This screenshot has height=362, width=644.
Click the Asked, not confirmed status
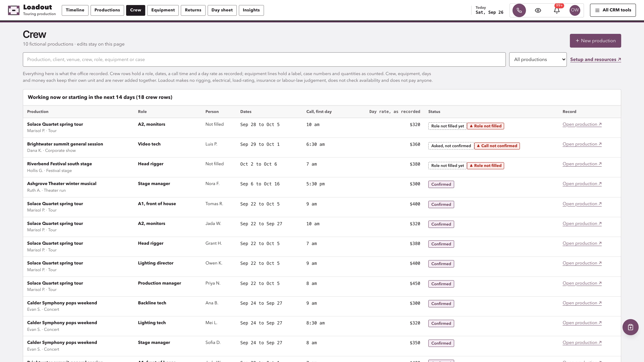tap(451, 146)
